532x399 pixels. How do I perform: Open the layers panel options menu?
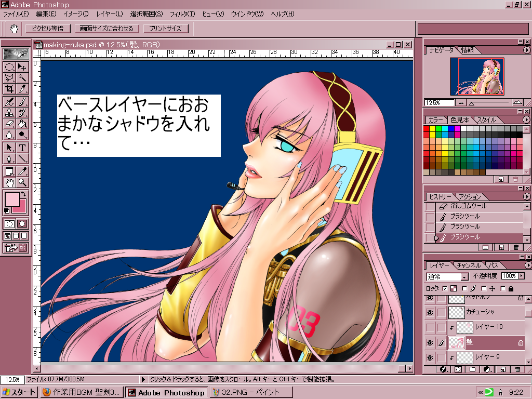527,265
